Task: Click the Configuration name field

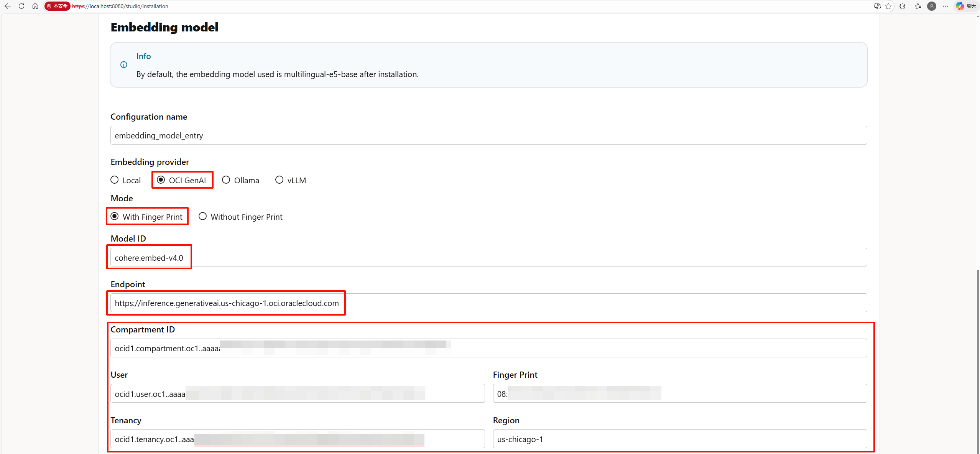Action: pos(488,135)
